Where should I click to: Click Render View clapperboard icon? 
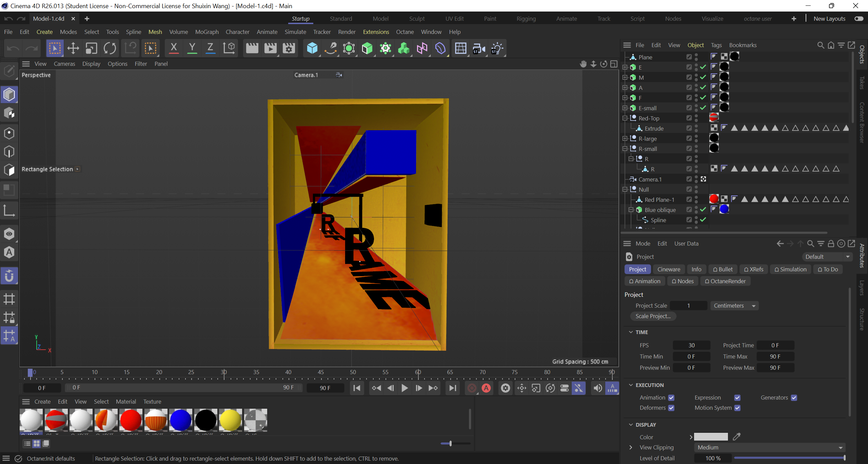coord(252,48)
